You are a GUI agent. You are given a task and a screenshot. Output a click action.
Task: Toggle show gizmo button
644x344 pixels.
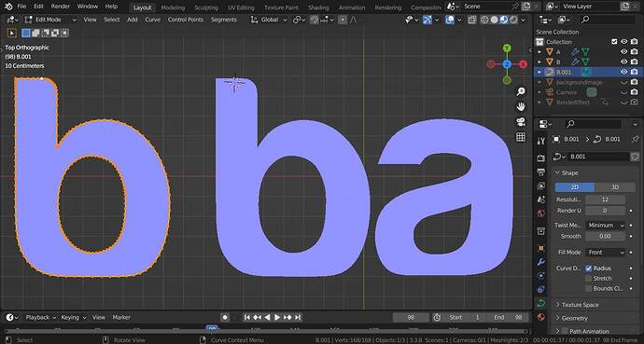tap(427, 20)
